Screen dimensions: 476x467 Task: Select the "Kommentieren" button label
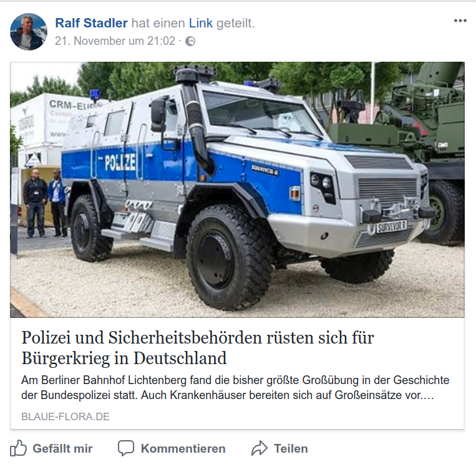(183, 448)
